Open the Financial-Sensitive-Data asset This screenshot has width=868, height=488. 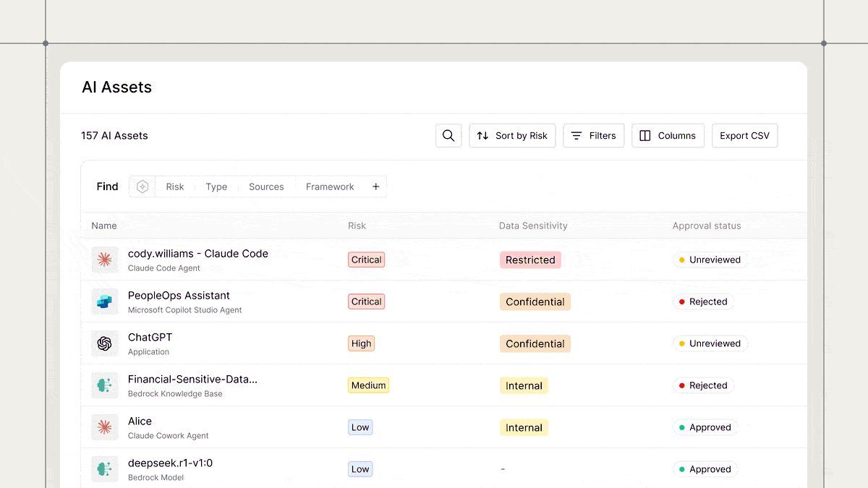[192, 380]
